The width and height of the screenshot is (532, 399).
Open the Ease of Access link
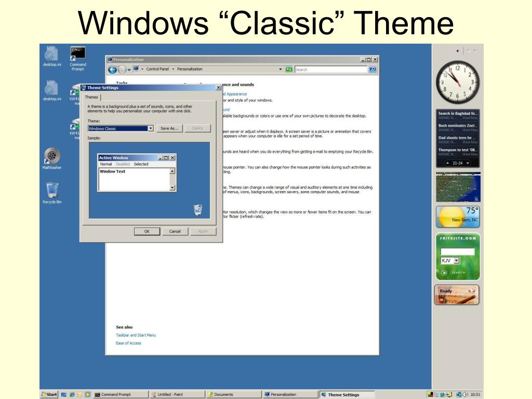coord(128,343)
